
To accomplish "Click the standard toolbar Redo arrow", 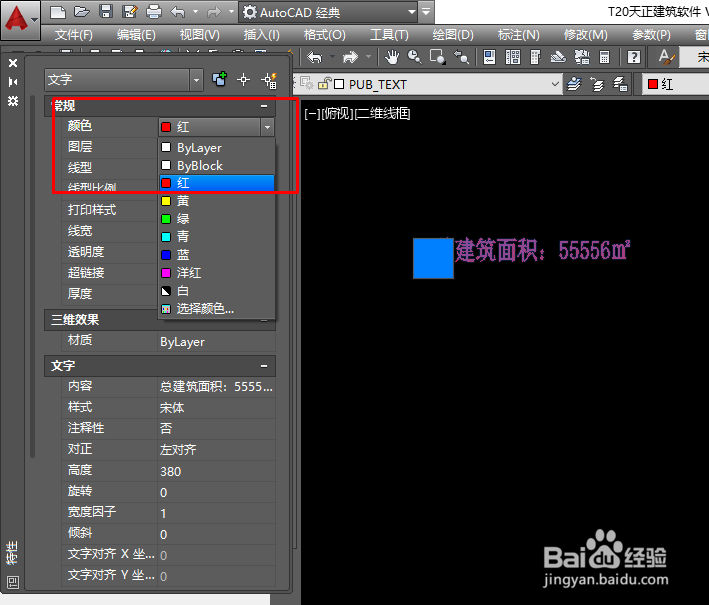I will tap(350, 57).
